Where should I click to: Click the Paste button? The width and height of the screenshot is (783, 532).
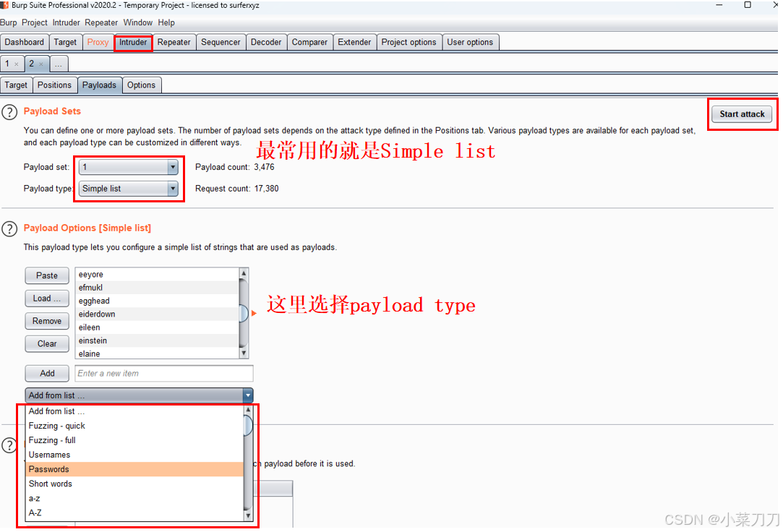tap(47, 275)
